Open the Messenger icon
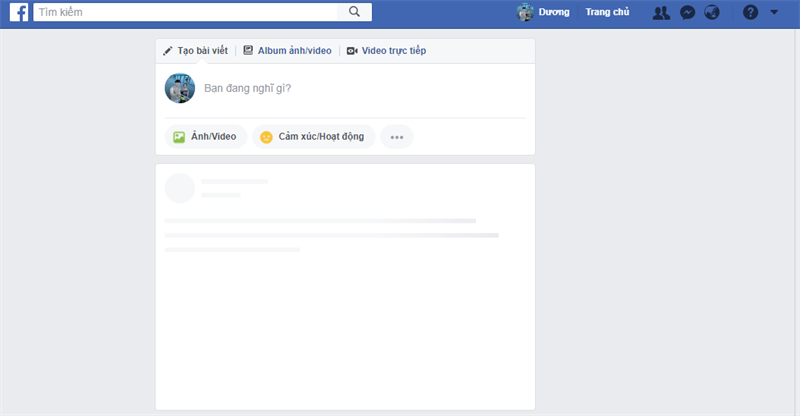This screenshot has width=800, height=416. pyautogui.click(x=687, y=12)
